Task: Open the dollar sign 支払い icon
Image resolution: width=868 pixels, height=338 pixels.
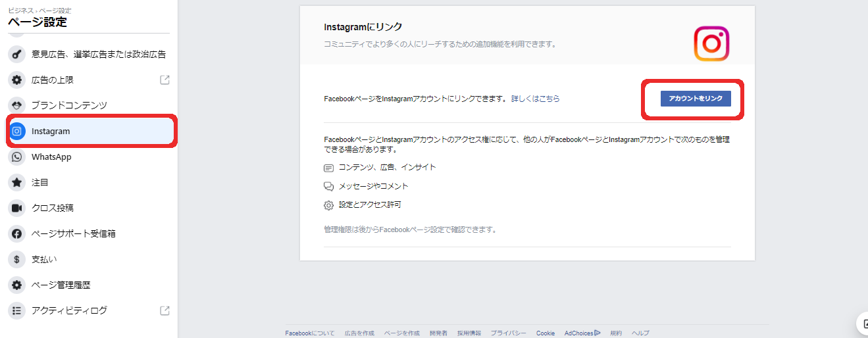Action: [x=16, y=259]
